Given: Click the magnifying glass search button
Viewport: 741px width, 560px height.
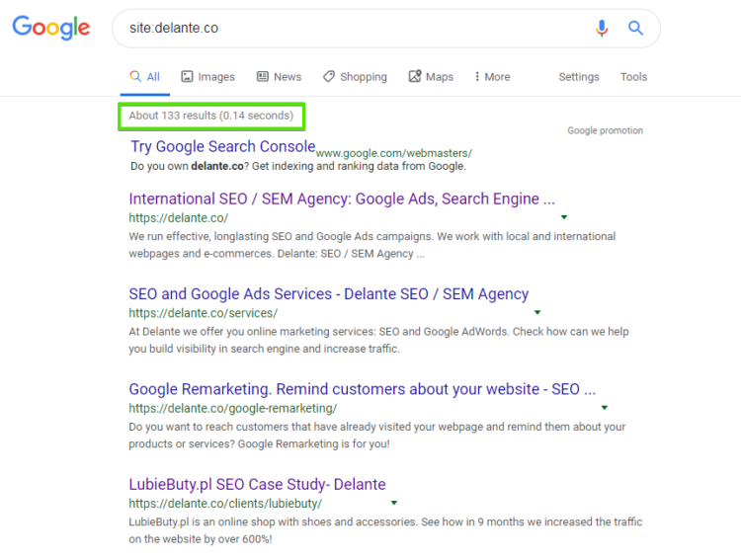Looking at the screenshot, I should pyautogui.click(x=635, y=29).
